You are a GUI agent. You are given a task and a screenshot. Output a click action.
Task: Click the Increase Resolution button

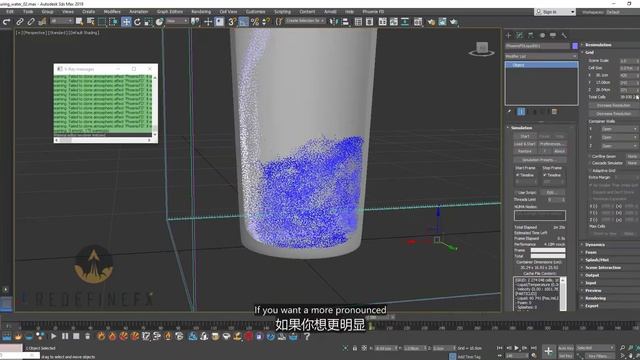613,105
